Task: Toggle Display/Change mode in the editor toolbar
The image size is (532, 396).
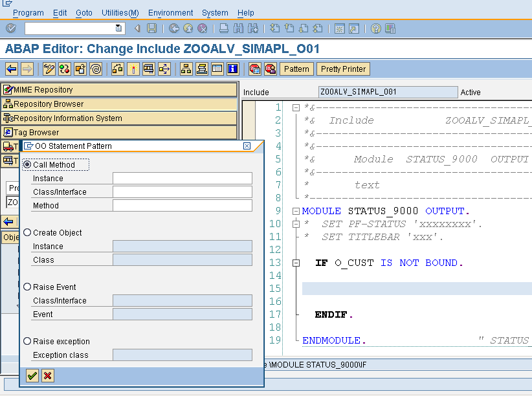Action: tap(48, 69)
